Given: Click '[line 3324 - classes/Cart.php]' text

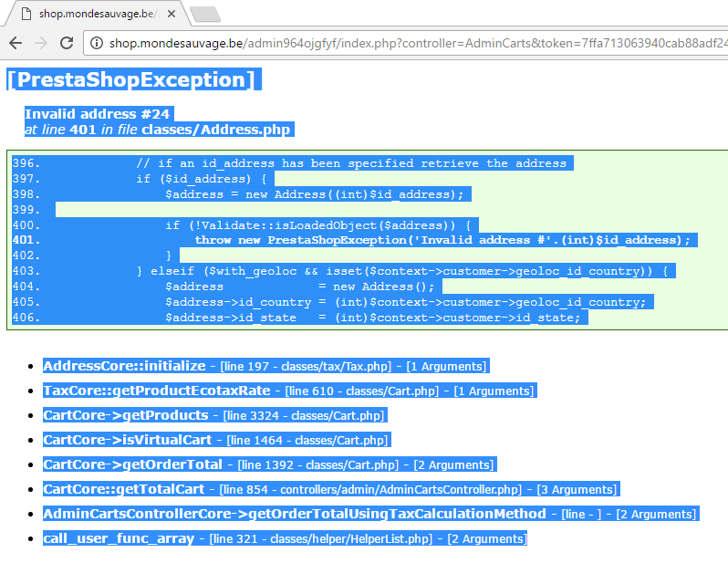Looking at the screenshot, I should point(304,415).
